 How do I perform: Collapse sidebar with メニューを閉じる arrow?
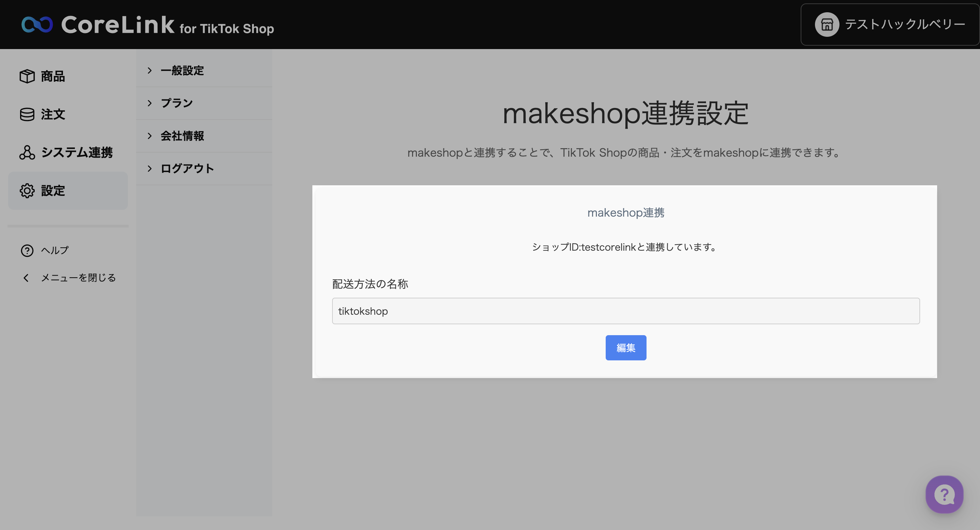[26, 278]
